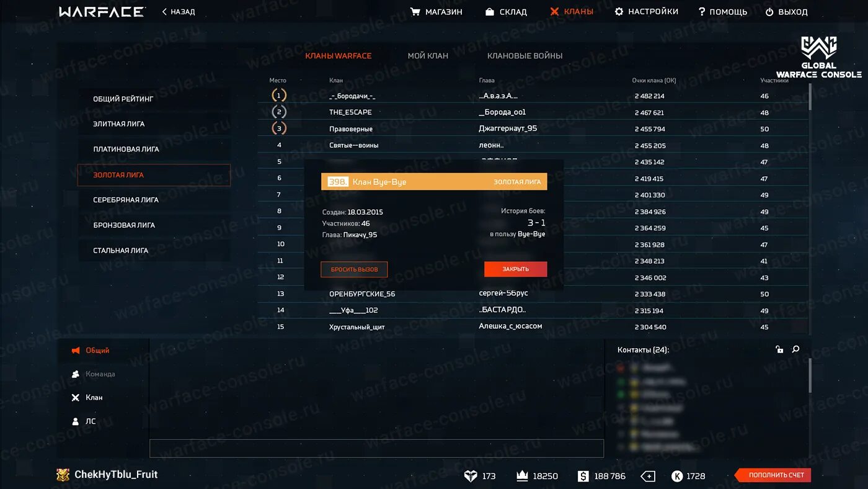This screenshot has height=489, width=868.
Task: Click the rank badge beside ChekHyTblu_Fruit
Action: point(63,475)
